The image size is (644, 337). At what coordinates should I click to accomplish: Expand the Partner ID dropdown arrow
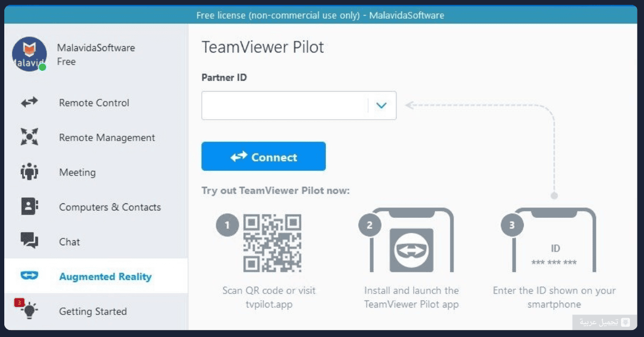(x=382, y=106)
